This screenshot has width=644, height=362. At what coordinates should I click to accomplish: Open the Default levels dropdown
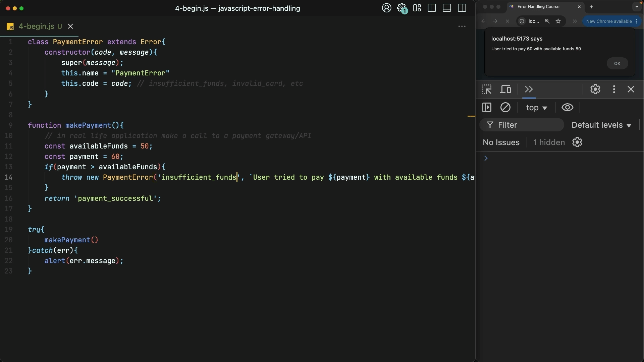(x=601, y=125)
